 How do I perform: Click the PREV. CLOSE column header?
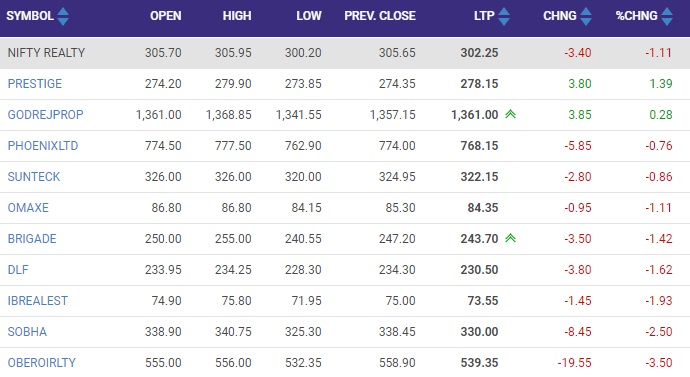[x=380, y=16]
